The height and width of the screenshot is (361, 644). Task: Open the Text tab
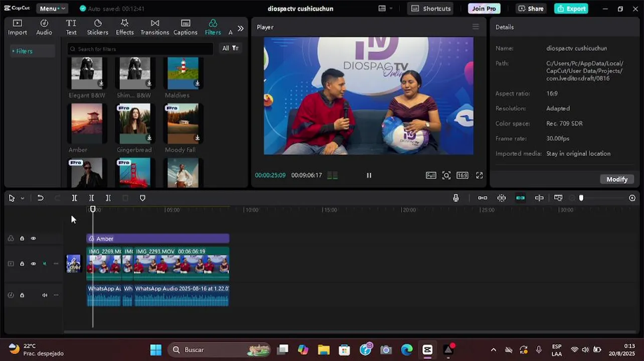pos(71,28)
